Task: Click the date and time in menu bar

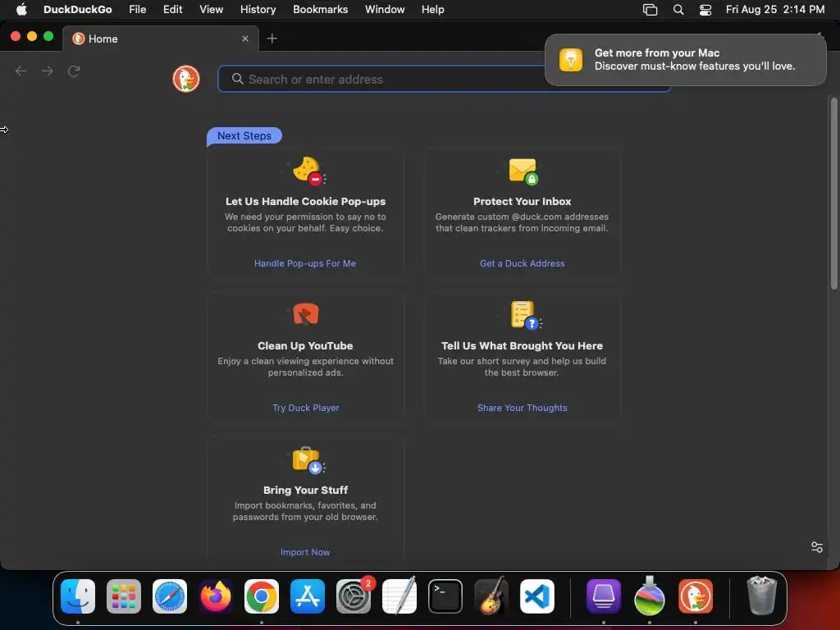Action: (774, 9)
